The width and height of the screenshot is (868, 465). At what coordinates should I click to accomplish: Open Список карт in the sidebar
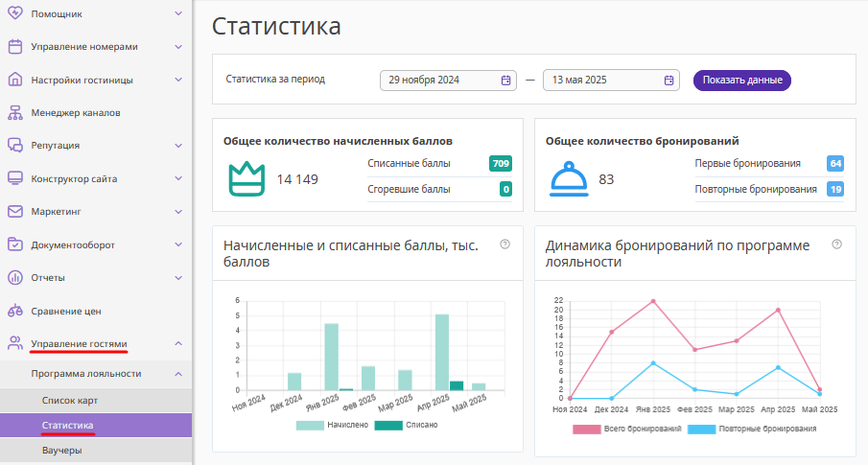click(70, 399)
